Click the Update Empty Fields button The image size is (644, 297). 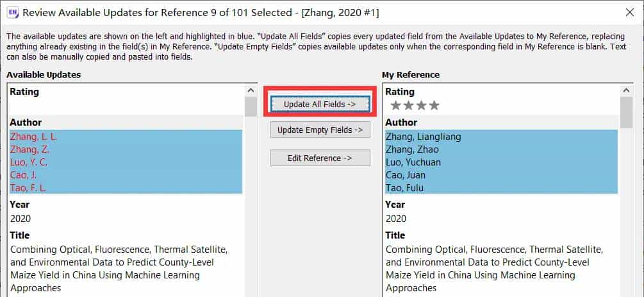click(x=320, y=130)
